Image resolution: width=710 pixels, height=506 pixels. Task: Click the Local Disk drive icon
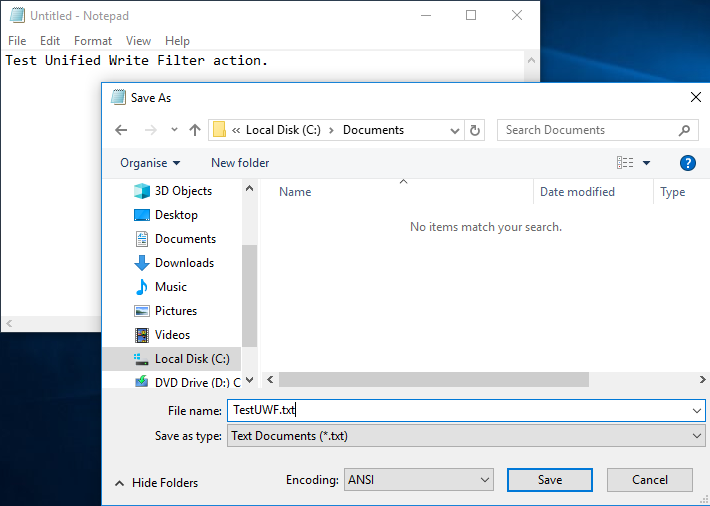(142, 359)
